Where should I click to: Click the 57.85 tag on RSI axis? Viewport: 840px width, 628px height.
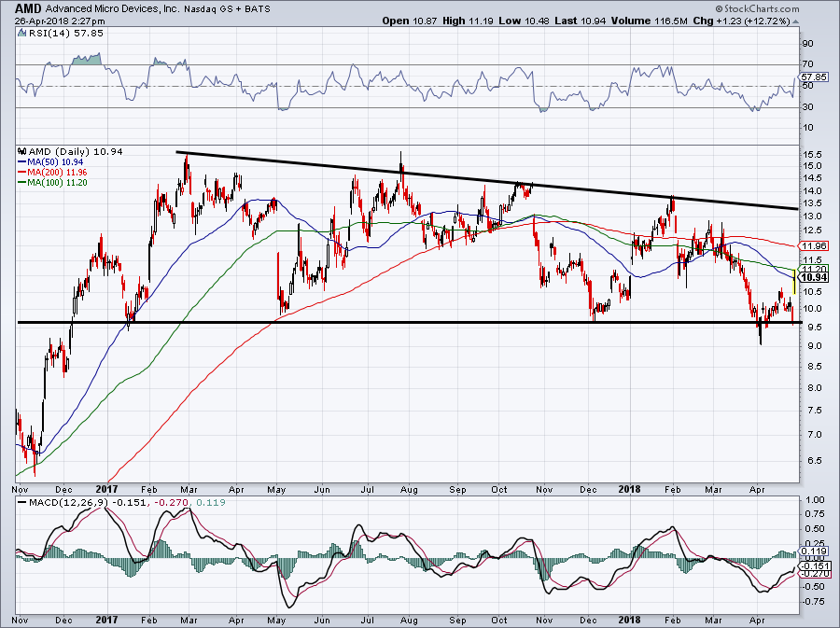point(815,77)
